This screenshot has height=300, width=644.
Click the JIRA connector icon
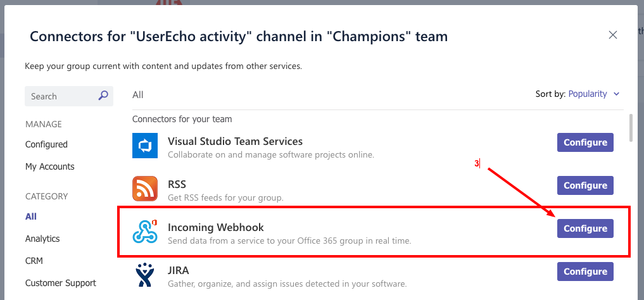point(145,275)
